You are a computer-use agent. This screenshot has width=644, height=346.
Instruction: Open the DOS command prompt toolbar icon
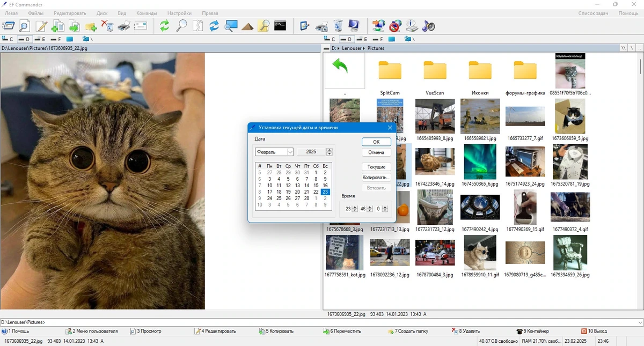pos(280,25)
